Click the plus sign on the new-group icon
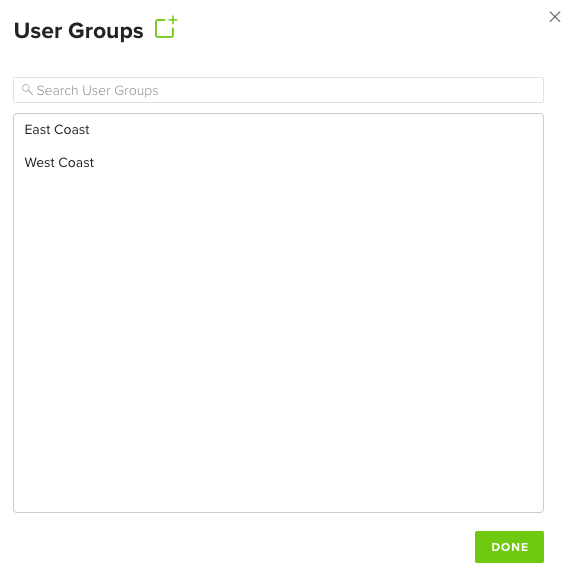Screen dimensions: 569x575 point(173,20)
